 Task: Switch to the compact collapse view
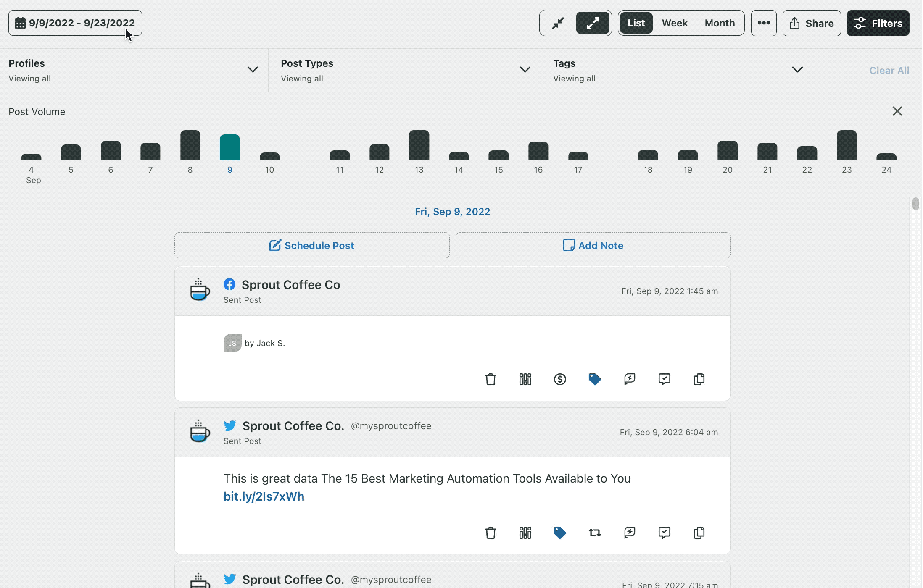(558, 23)
